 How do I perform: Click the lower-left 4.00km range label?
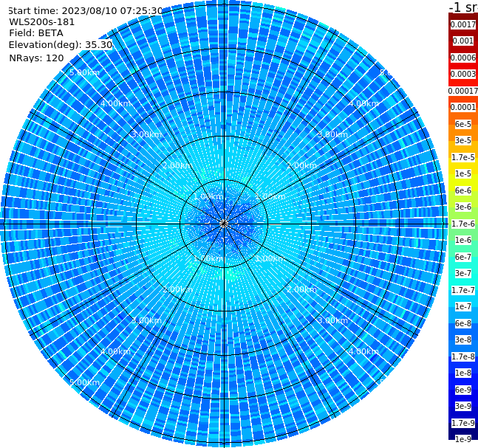[x=115, y=351]
